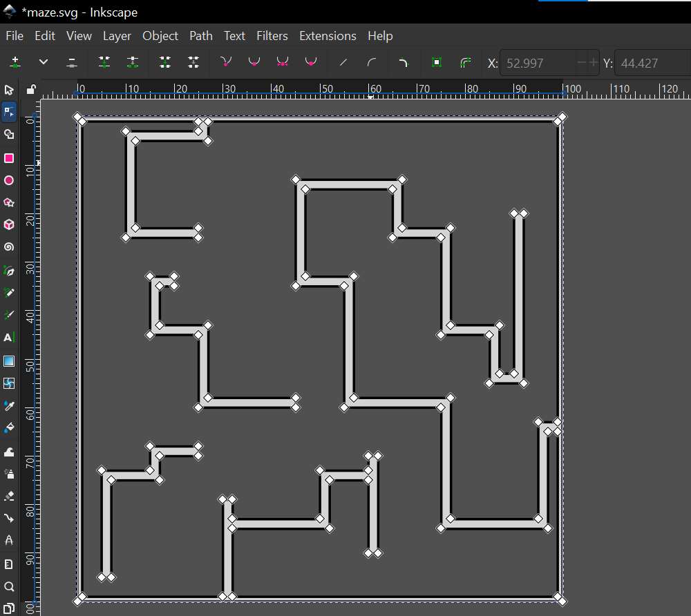Click Join selected nodes button
691x616 pixels.
tap(104, 63)
